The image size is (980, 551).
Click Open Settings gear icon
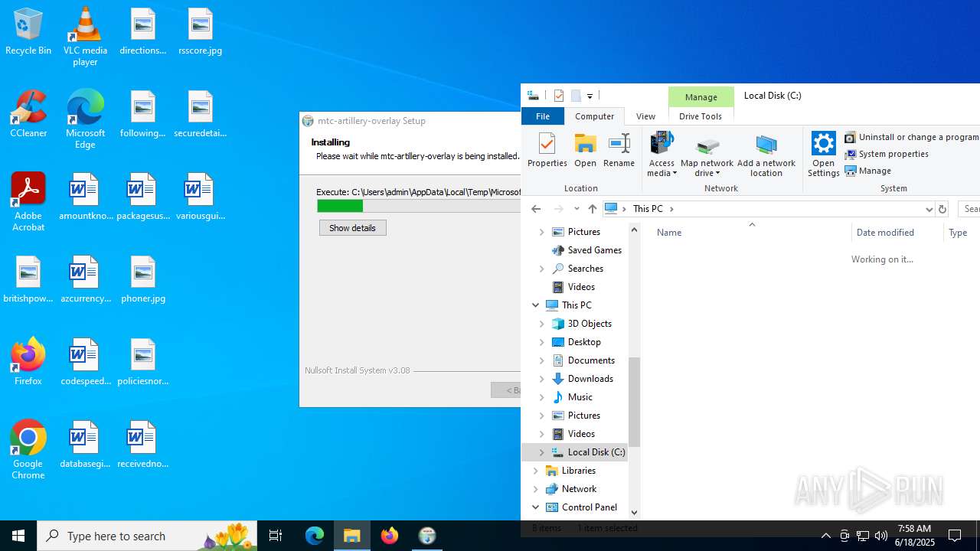(823, 154)
